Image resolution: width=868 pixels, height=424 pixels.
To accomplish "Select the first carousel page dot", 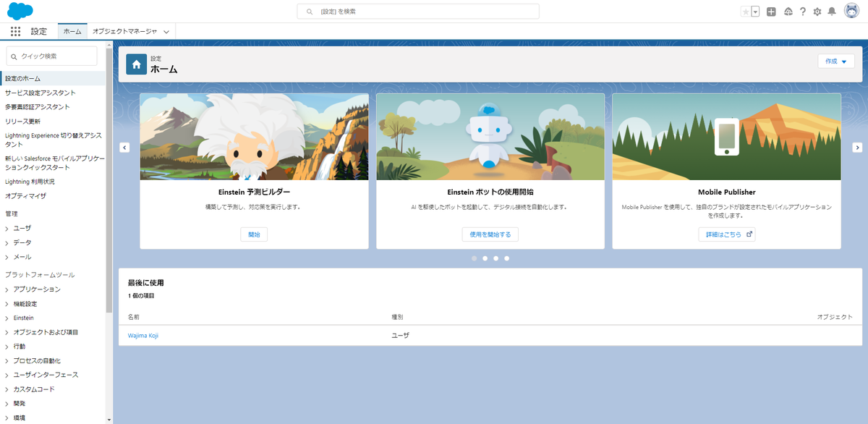I will click(474, 258).
